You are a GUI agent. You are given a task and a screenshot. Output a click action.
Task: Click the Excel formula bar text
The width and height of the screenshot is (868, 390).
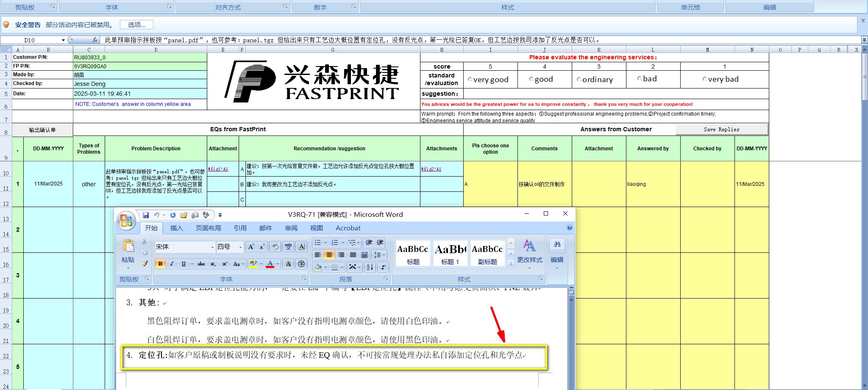coord(353,40)
